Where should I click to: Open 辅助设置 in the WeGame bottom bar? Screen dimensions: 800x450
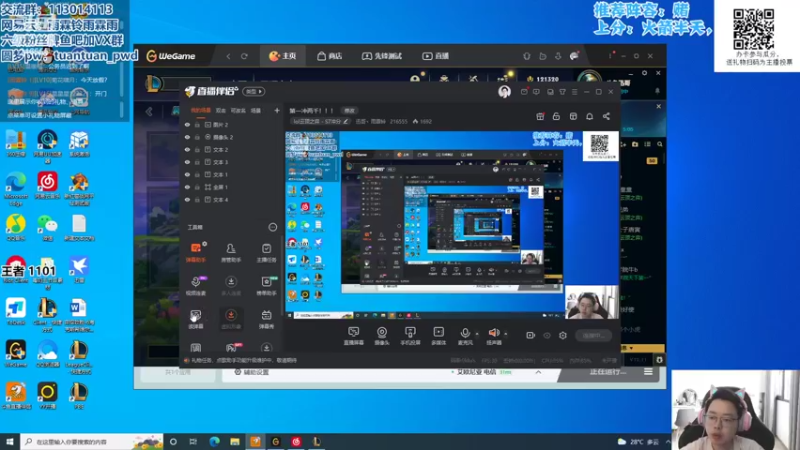click(252, 372)
